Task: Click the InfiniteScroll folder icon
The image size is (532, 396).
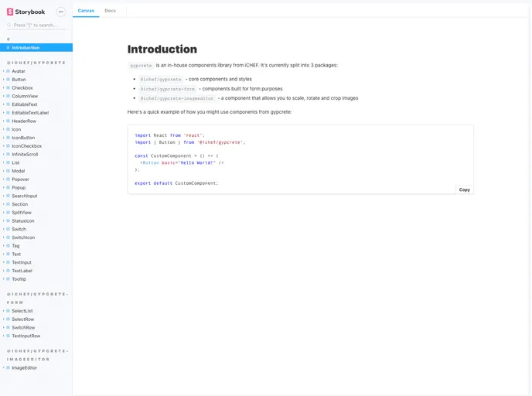Action: coord(9,155)
